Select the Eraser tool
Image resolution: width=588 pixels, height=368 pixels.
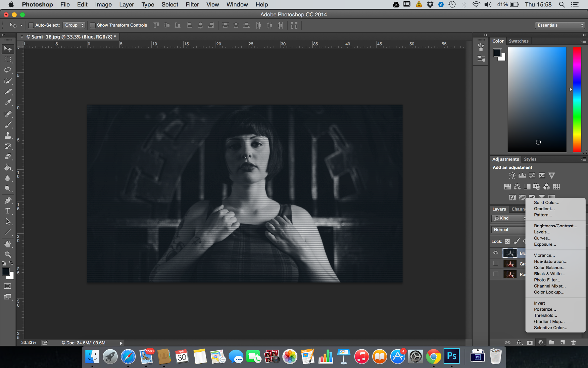click(7, 156)
